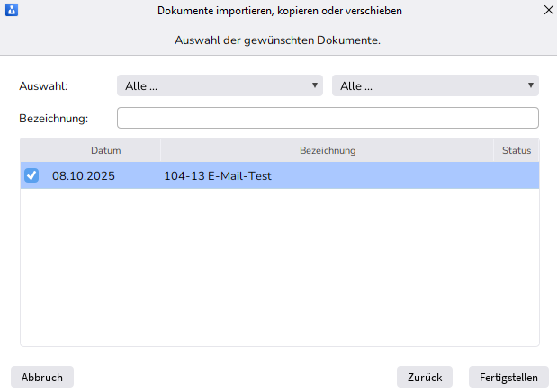Viewport: 557px width, 392px height.
Task: Open the left 'Alle ...' Auswahl dropdown
Action: [x=220, y=85]
